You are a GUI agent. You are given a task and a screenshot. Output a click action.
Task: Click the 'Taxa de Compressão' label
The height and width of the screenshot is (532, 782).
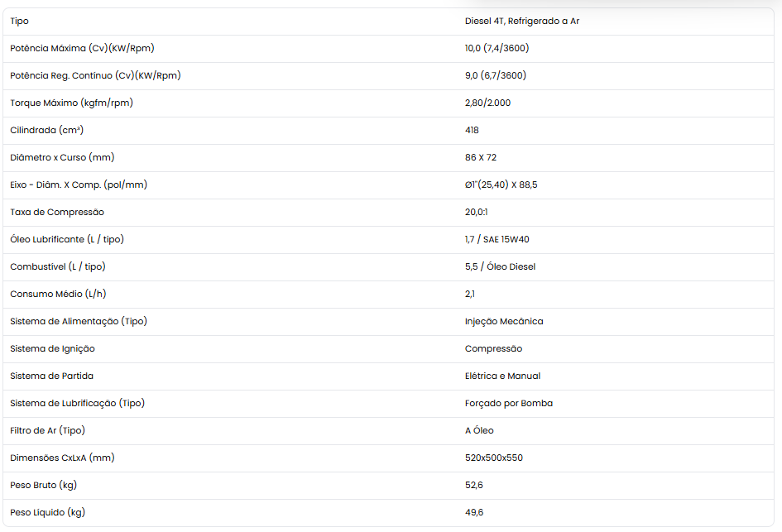point(57,212)
